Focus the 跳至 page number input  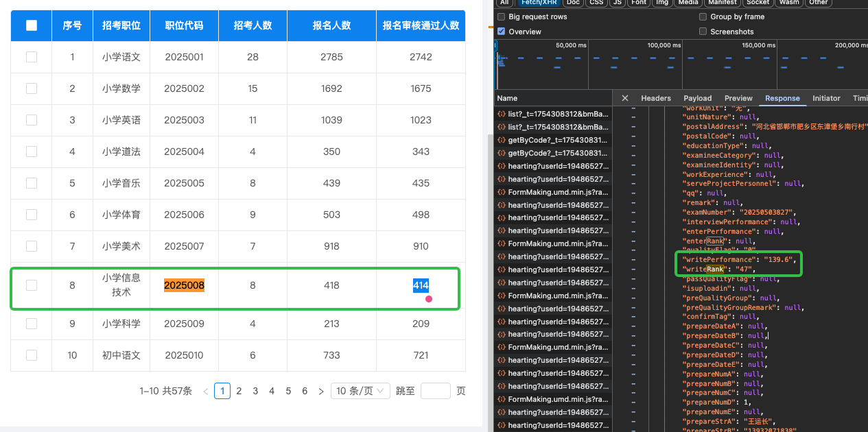pyautogui.click(x=436, y=391)
